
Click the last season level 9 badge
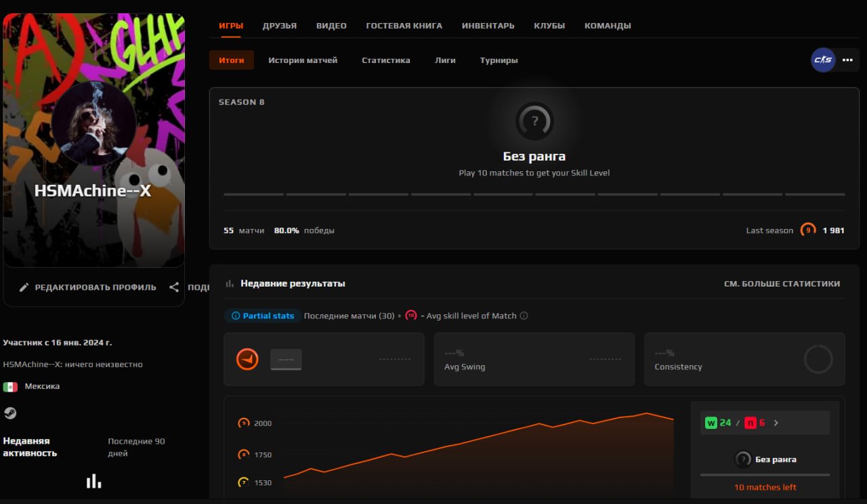pos(807,230)
